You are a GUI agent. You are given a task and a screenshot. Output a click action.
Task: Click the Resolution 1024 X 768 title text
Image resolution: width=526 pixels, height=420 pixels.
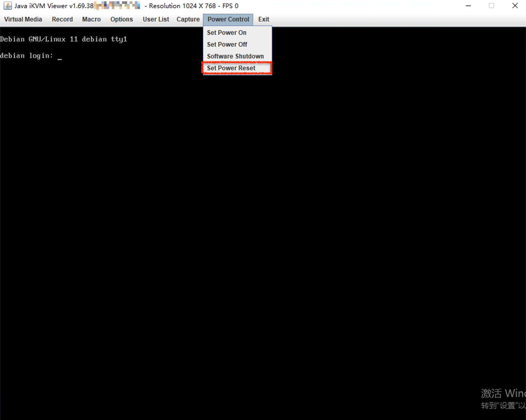click(182, 6)
